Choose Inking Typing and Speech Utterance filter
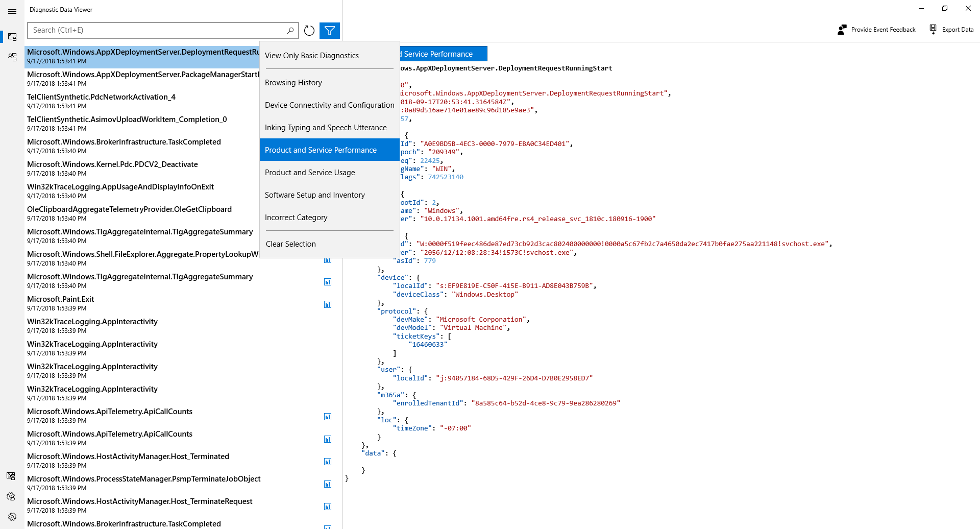Viewport: 980px width, 529px height. (x=325, y=128)
